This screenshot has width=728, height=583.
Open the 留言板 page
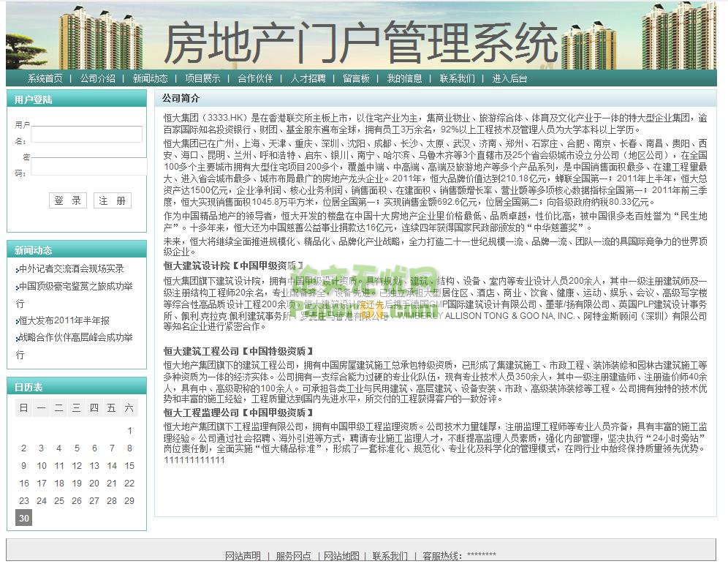(x=356, y=78)
